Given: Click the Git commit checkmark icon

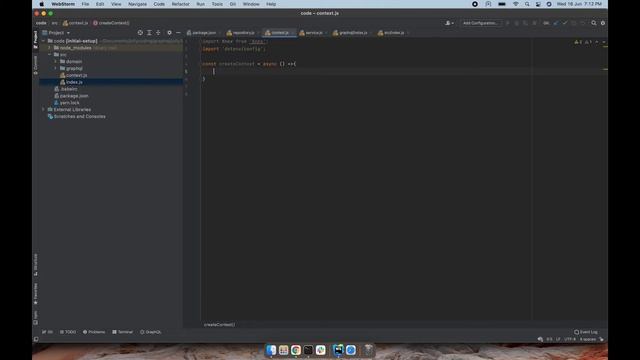Looking at the screenshot, I should coord(564,23).
